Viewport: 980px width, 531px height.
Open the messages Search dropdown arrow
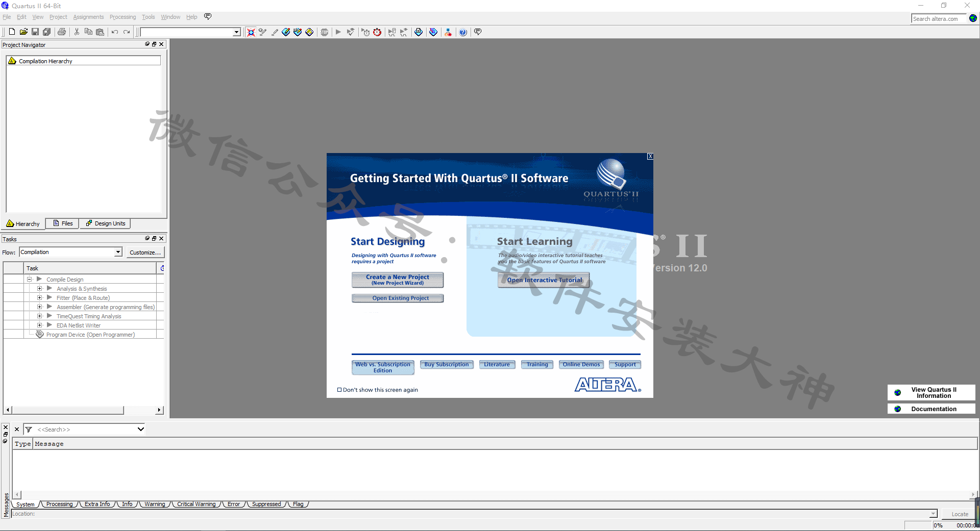pyautogui.click(x=141, y=429)
